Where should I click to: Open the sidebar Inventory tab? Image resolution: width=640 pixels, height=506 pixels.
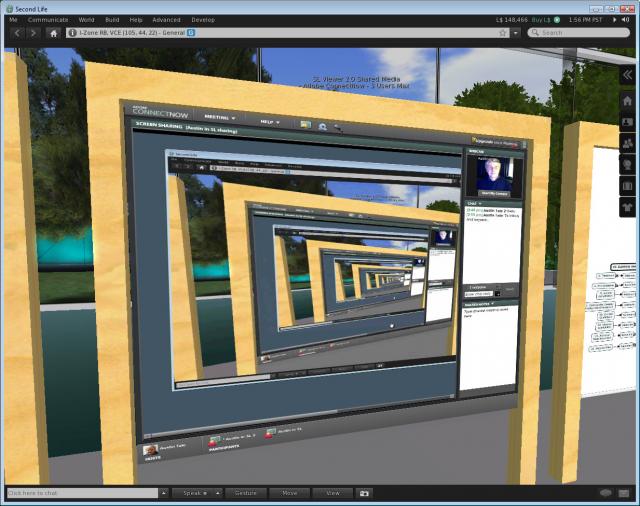click(628, 186)
